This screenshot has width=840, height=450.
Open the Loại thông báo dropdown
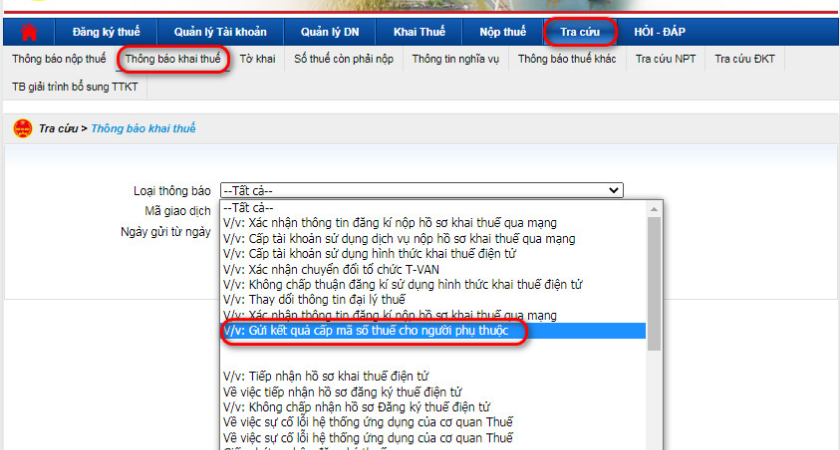[x=421, y=190]
